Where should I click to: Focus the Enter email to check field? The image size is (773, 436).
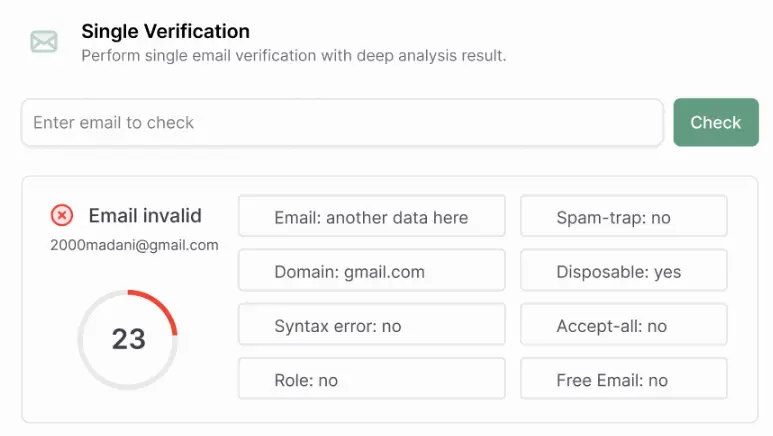342,123
